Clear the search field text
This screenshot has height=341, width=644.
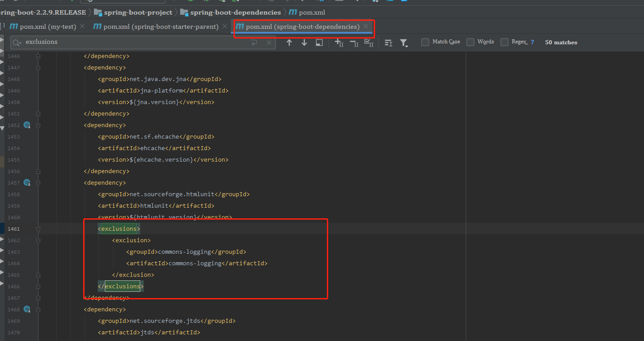[x=269, y=43]
